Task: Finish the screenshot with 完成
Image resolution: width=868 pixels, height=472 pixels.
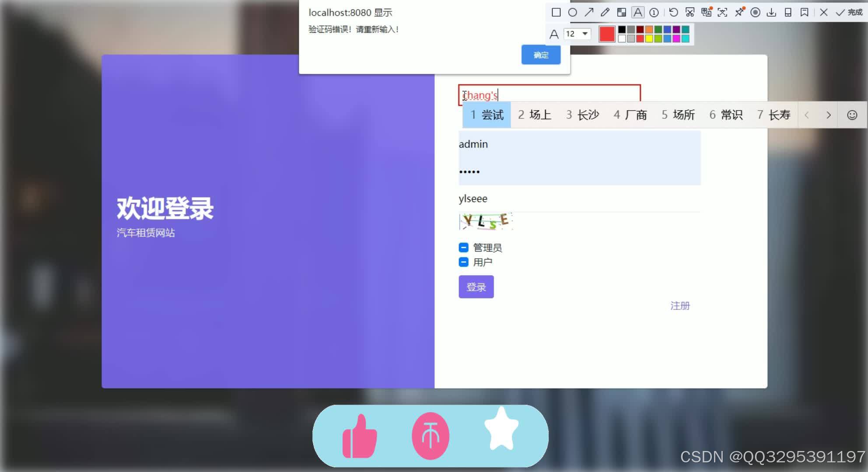Action: 849,12
